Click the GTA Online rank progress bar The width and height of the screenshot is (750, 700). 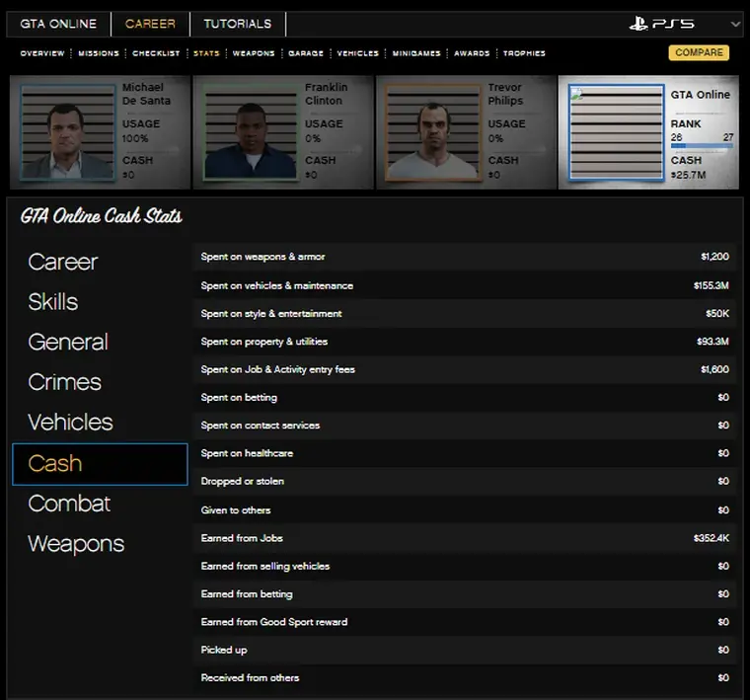[702, 146]
